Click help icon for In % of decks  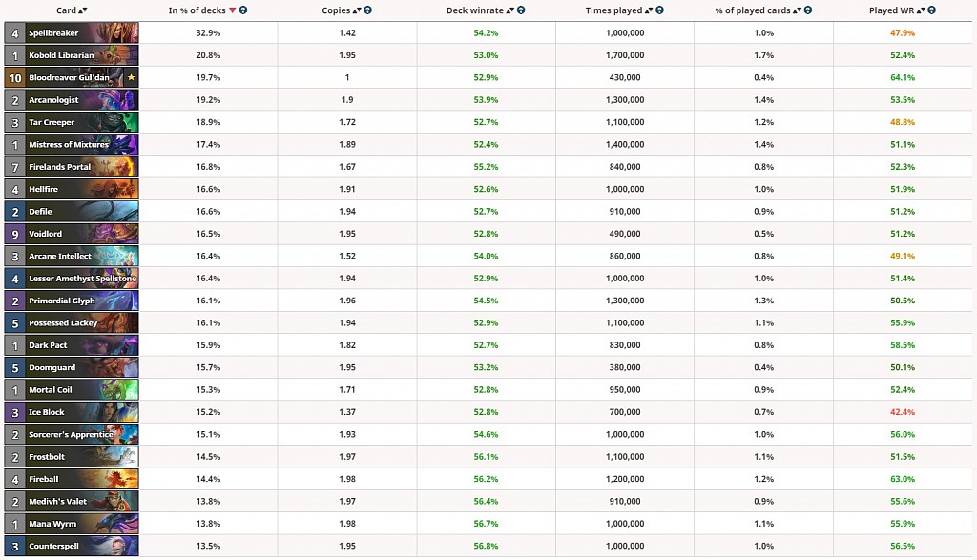point(243,10)
